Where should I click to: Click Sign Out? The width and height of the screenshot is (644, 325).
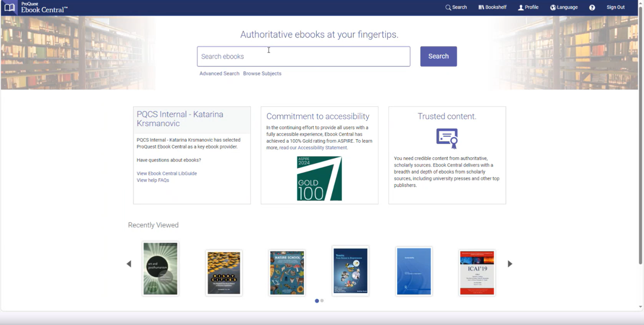(615, 7)
